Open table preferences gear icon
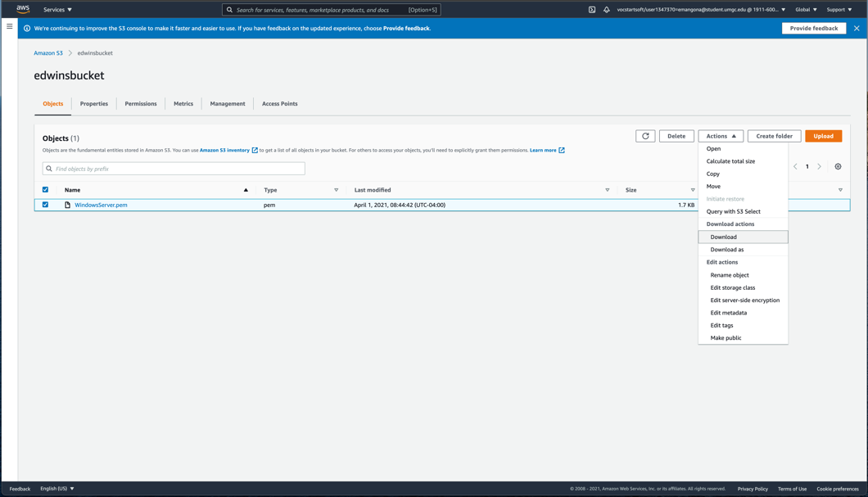868x497 pixels. pos(838,166)
